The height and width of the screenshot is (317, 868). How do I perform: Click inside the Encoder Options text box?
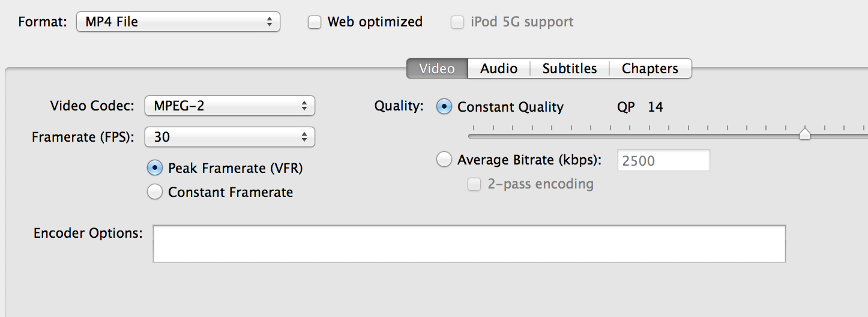[x=469, y=244]
